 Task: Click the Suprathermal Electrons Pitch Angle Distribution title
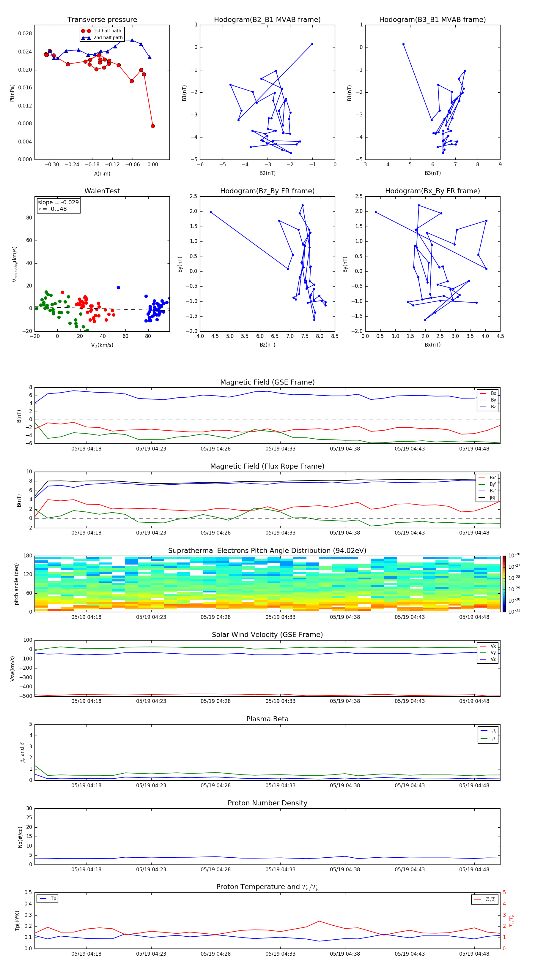click(267, 551)
